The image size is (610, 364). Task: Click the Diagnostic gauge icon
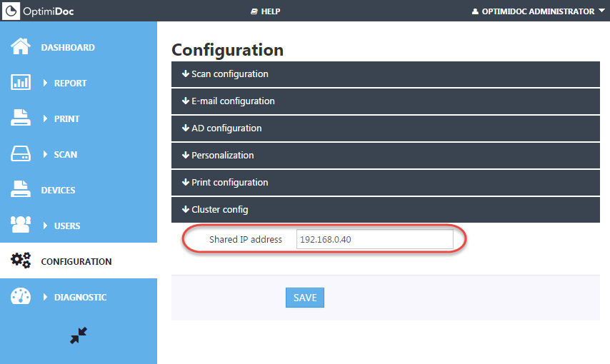[x=21, y=297]
